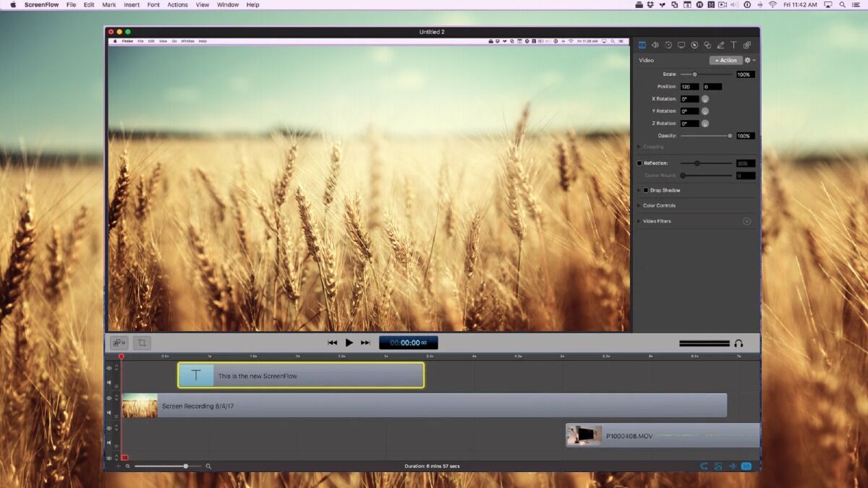Viewport: 868px width, 488px height.
Task: Click the + Action button
Action: coord(725,60)
